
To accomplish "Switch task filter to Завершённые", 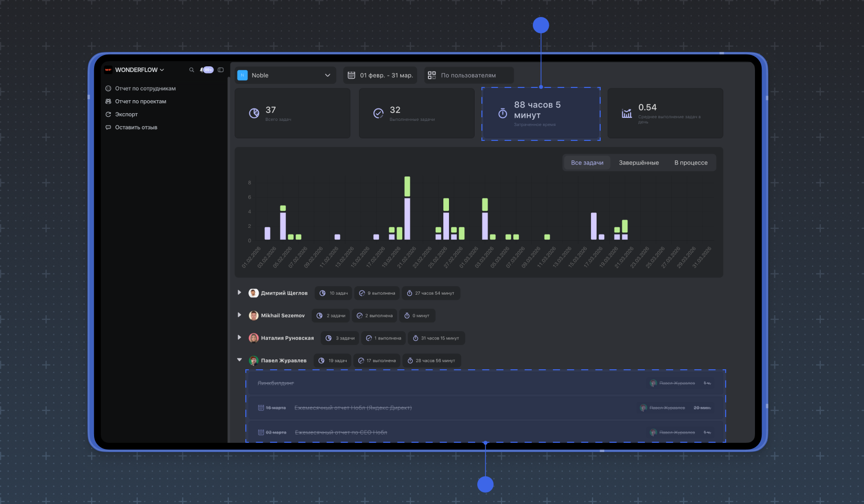I will point(638,163).
